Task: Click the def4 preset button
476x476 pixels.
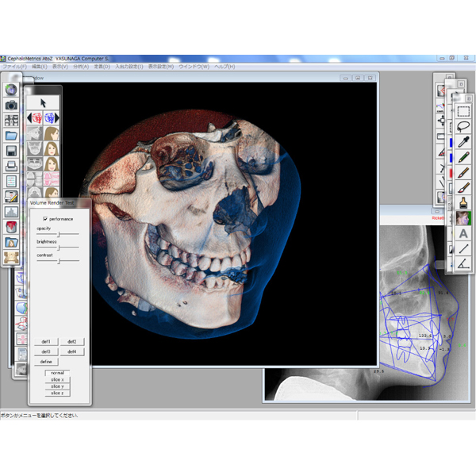Action: click(x=72, y=351)
